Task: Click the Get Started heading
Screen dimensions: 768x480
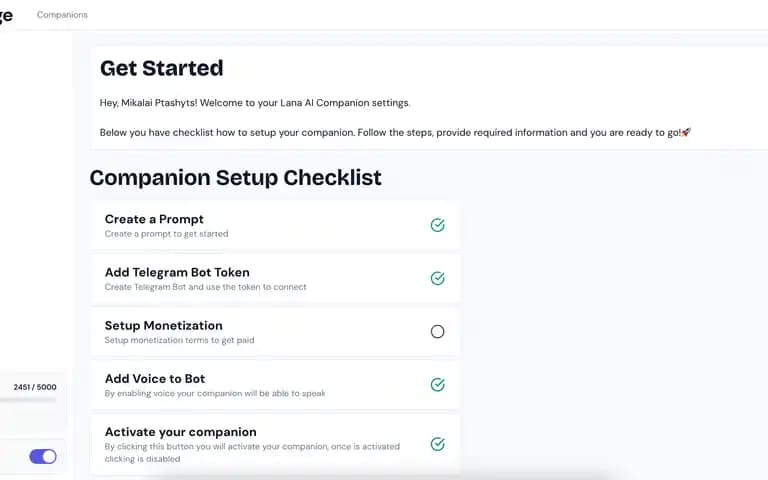Action: [x=162, y=68]
